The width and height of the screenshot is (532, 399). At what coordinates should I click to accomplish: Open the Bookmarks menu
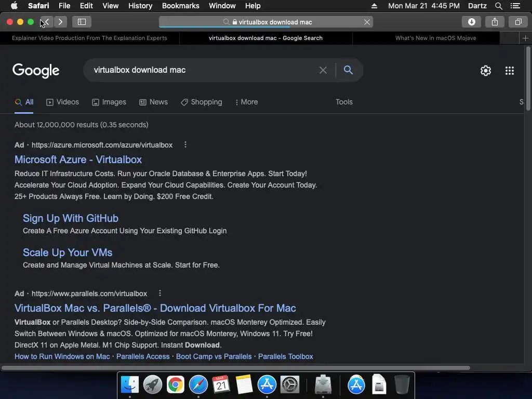point(180,6)
